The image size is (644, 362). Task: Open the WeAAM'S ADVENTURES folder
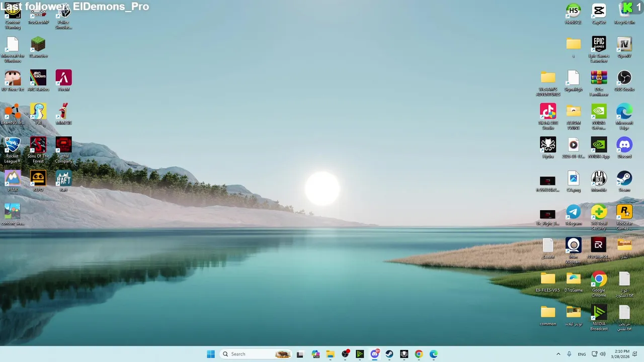(548, 84)
